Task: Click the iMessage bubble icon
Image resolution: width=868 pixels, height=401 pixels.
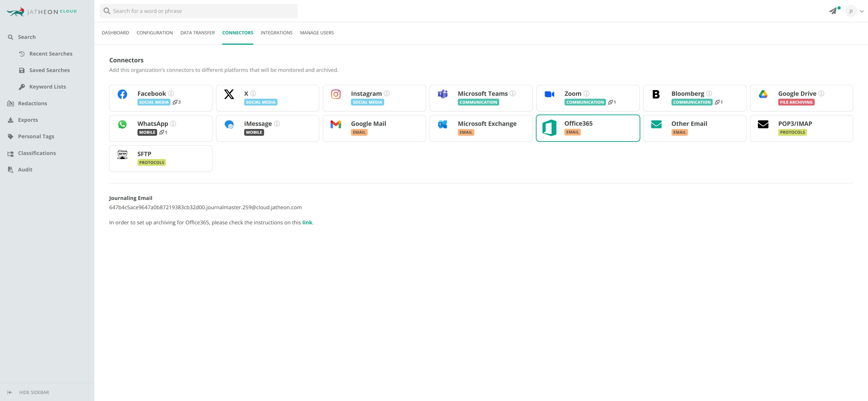Action: click(229, 124)
